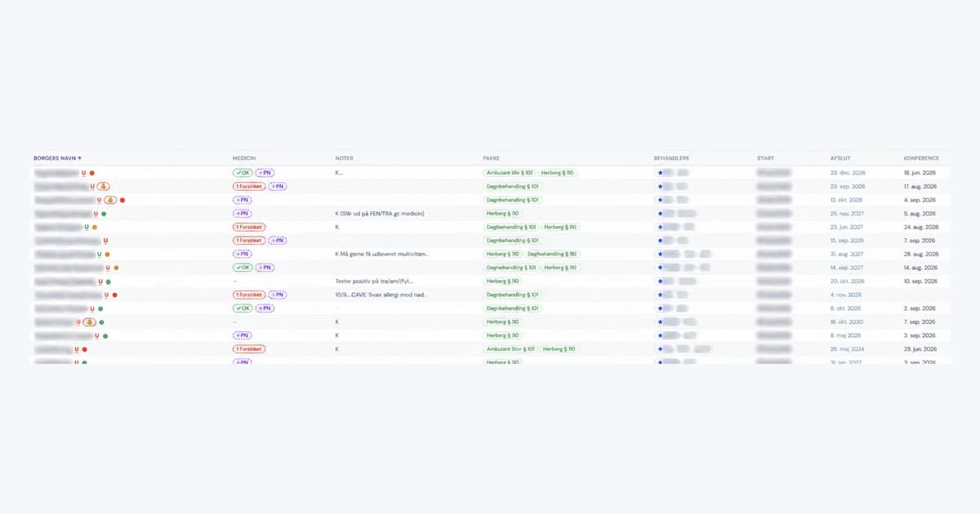Viewport: 980px width, 514px height.
Task: Click the 'Døgnbehandling § 101' tag in the 4. nov. 2026 row
Action: point(512,295)
